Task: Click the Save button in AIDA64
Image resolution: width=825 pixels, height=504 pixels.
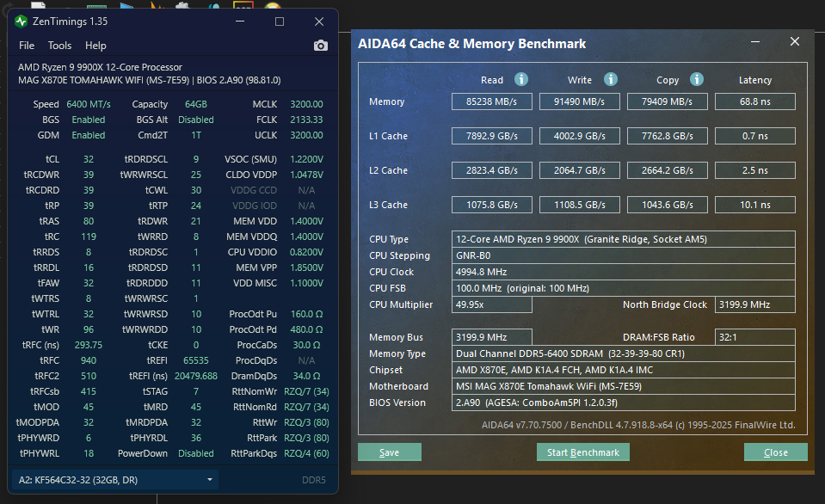Action: click(x=390, y=452)
